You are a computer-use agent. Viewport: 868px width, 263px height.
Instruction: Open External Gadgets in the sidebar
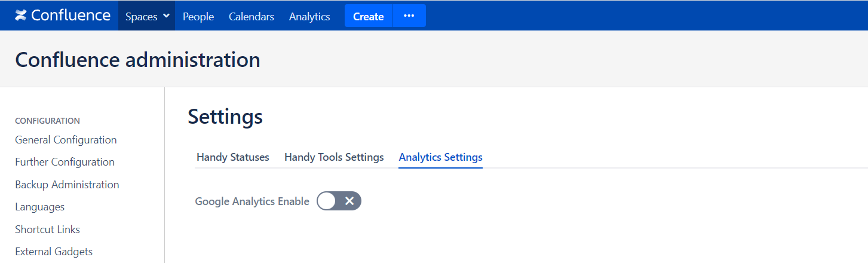[54, 252]
